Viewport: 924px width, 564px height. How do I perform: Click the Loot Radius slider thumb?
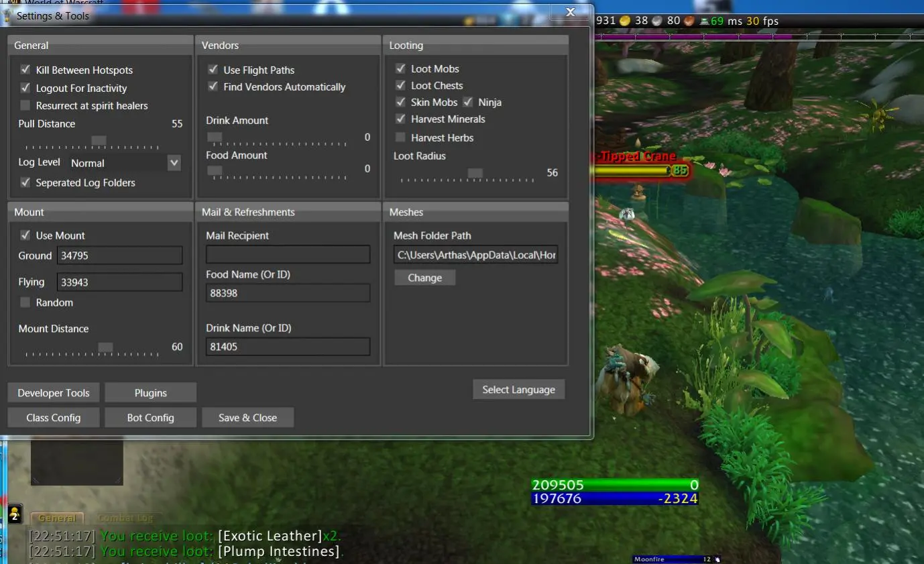[475, 173]
